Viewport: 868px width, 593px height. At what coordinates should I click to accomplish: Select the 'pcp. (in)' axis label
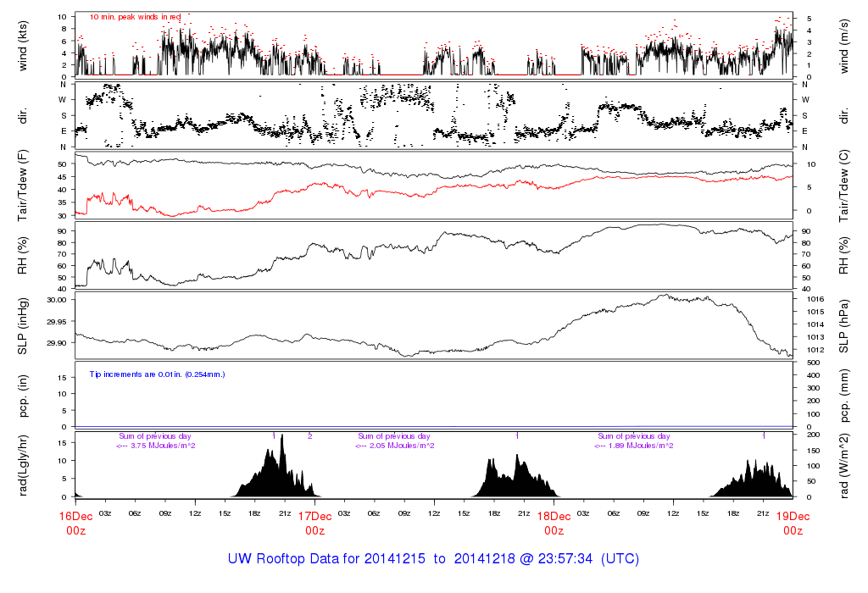23,394
